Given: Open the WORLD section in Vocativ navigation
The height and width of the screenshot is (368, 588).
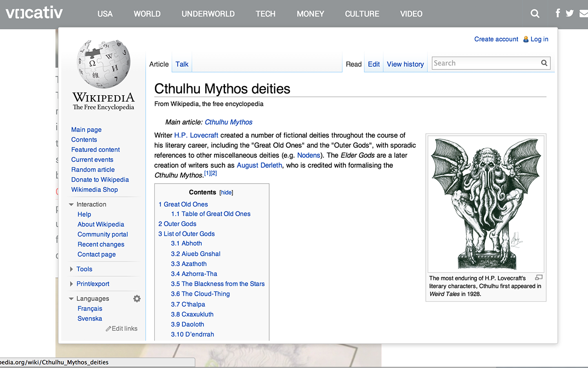Looking at the screenshot, I should pos(147,14).
